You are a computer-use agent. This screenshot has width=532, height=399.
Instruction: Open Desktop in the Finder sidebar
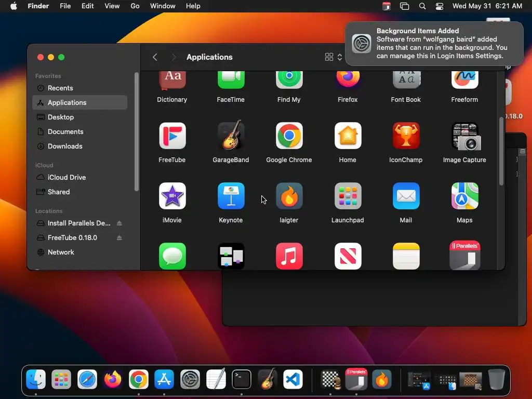pyautogui.click(x=79, y=117)
